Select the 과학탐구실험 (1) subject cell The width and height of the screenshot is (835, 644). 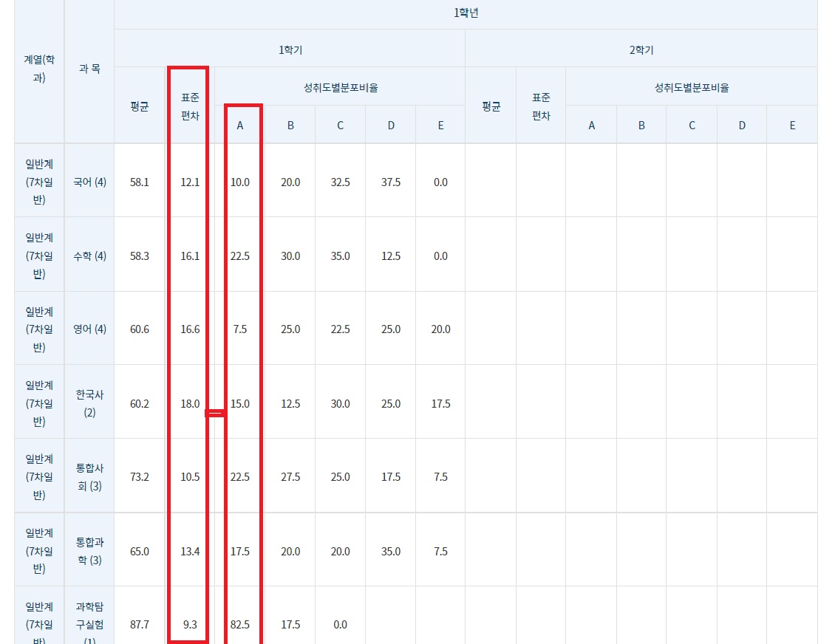tap(89, 624)
